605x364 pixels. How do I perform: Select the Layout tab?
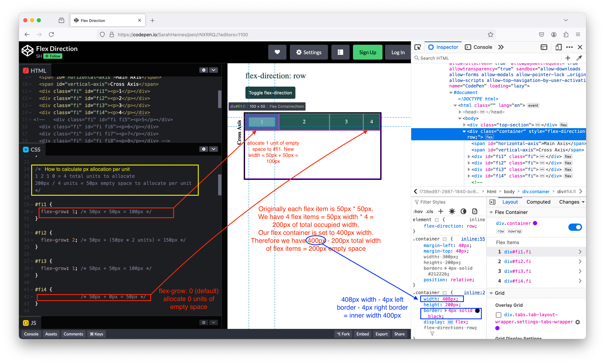point(510,202)
